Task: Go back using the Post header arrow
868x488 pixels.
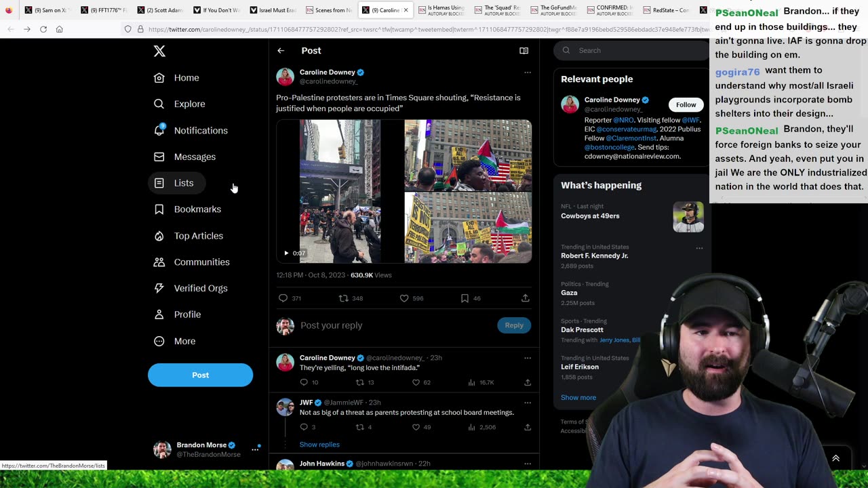Action: [281, 51]
